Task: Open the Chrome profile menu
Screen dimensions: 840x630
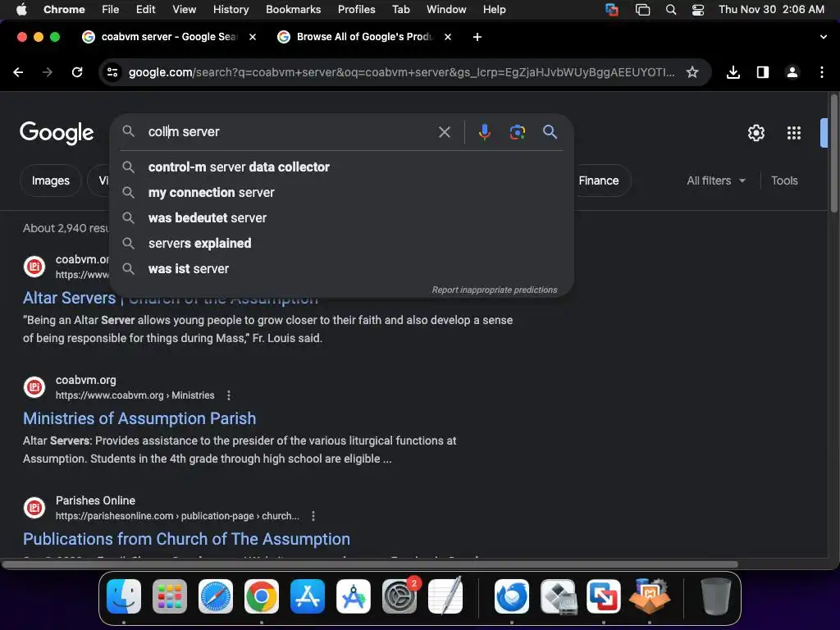Action: (x=792, y=72)
